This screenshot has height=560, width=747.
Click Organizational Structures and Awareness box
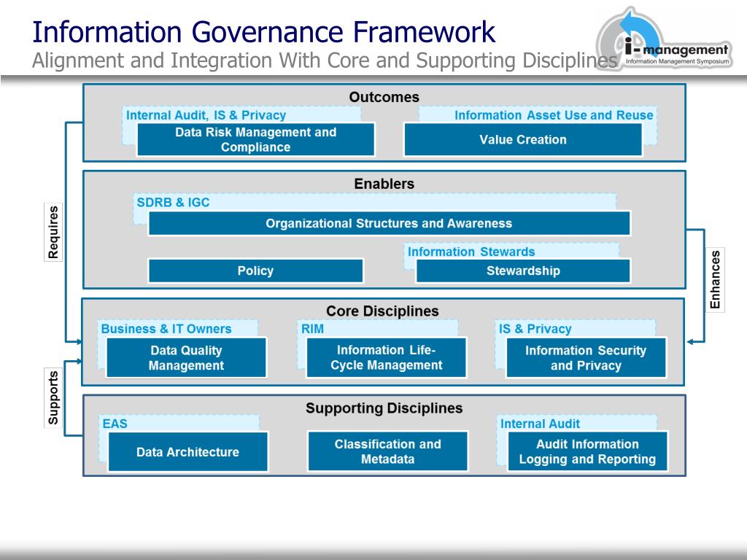(x=390, y=223)
